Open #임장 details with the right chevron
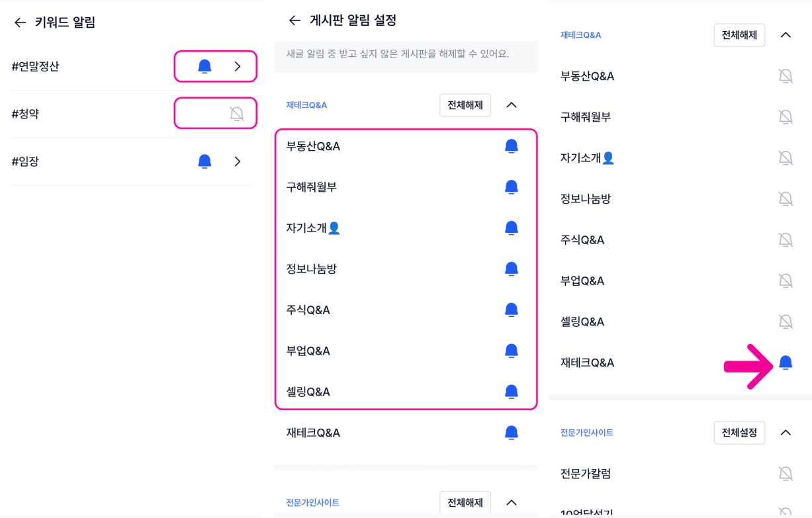The height and width of the screenshot is (518, 812). (238, 161)
